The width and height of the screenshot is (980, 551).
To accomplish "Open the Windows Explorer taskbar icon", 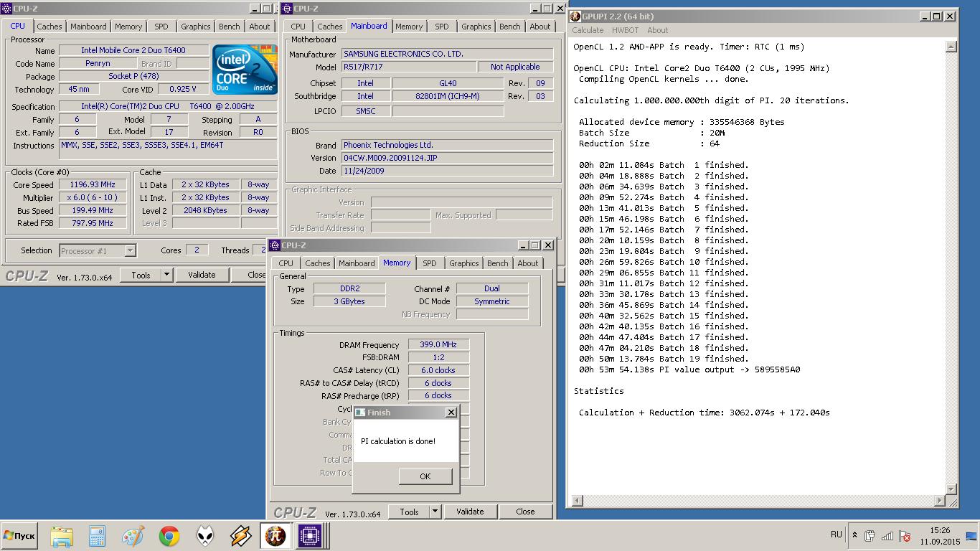I will tap(62, 536).
